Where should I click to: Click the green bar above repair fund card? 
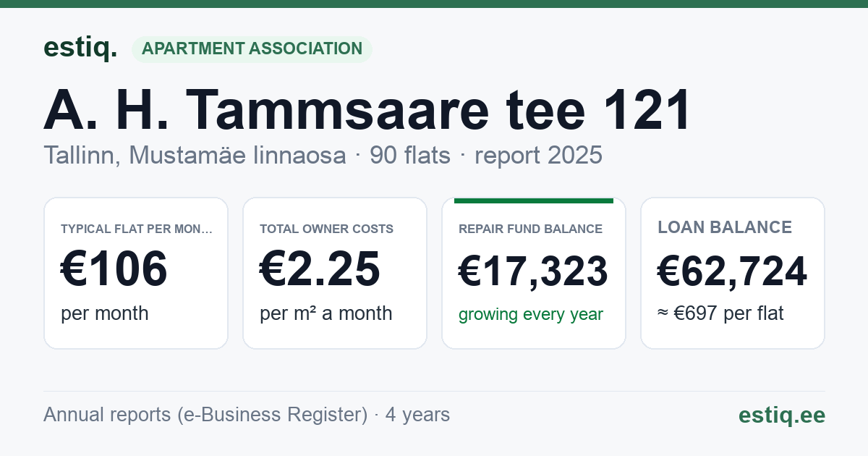click(x=533, y=200)
